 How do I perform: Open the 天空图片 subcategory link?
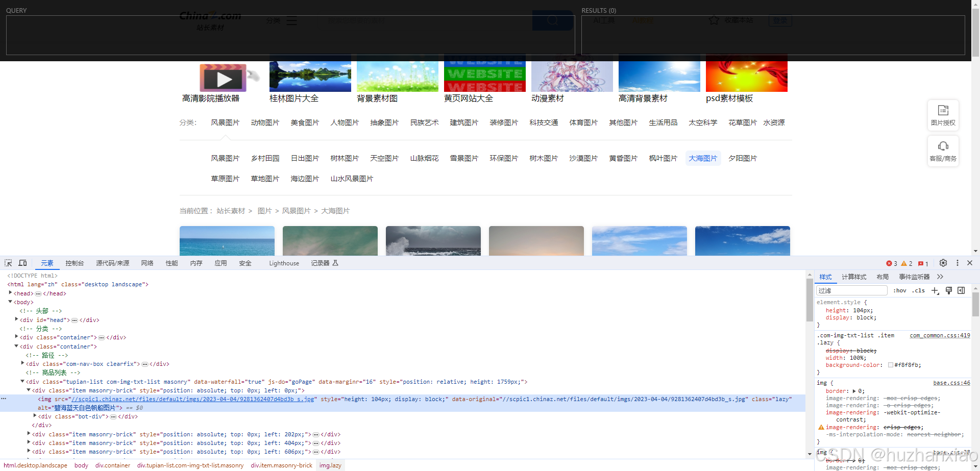tap(384, 158)
